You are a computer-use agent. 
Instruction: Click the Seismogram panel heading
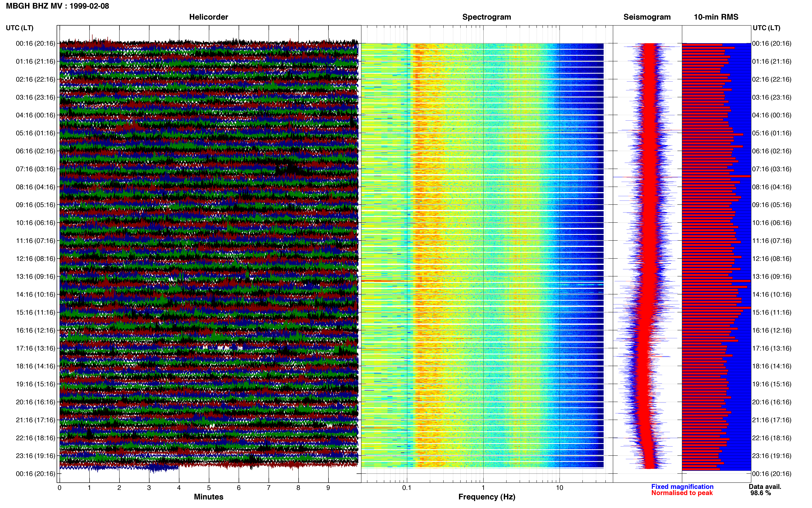[x=647, y=17]
